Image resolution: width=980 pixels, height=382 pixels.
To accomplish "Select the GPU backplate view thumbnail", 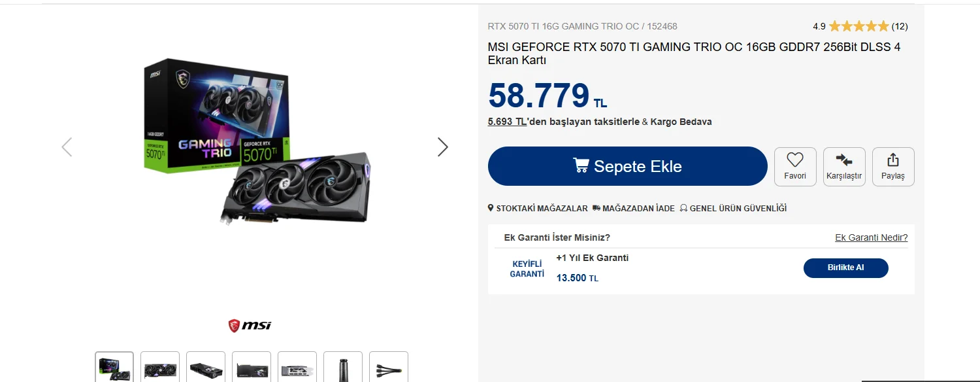I will (252, 368).
